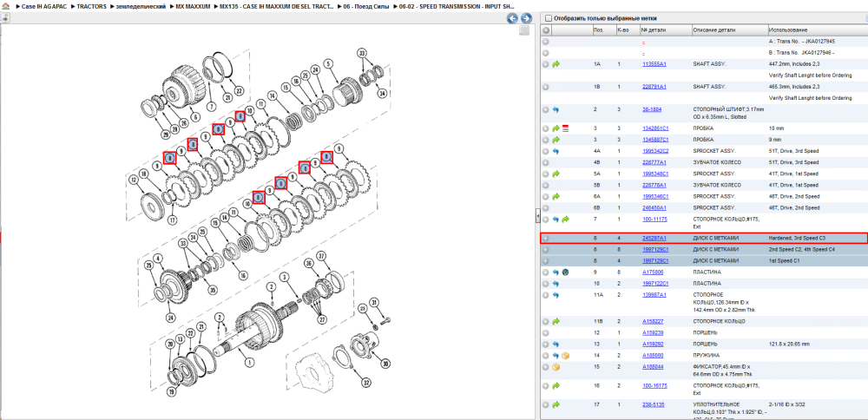Screen dimensions: 868x420
Task: Click red list icon on part 1342851C1 row
Action: 566,128
